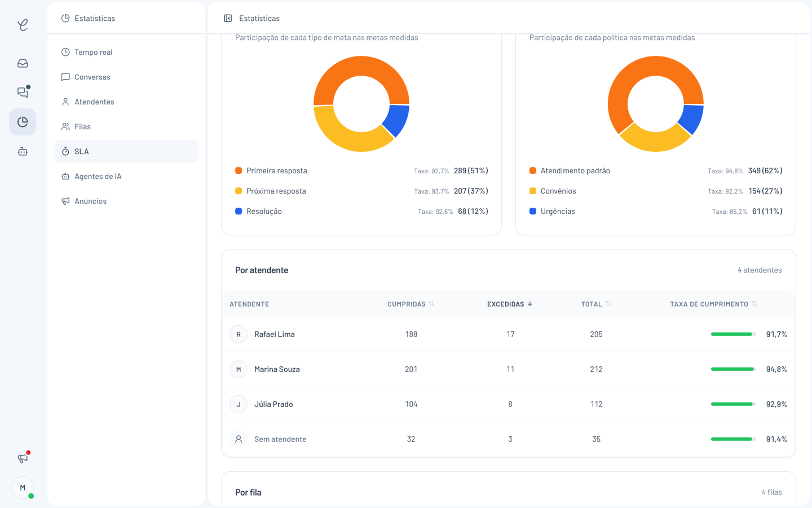Click the 289 (51%) value
The height and width of the screenshot is (508, 812).
pyautogui.click(x=471, y=170)
